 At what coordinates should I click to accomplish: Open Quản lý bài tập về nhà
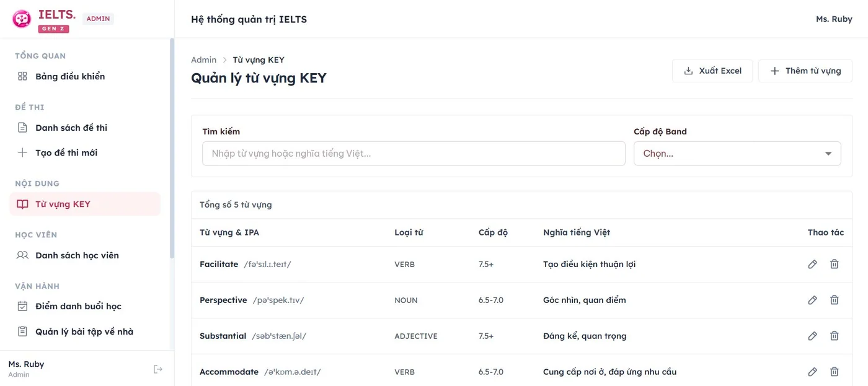[85, 331]
